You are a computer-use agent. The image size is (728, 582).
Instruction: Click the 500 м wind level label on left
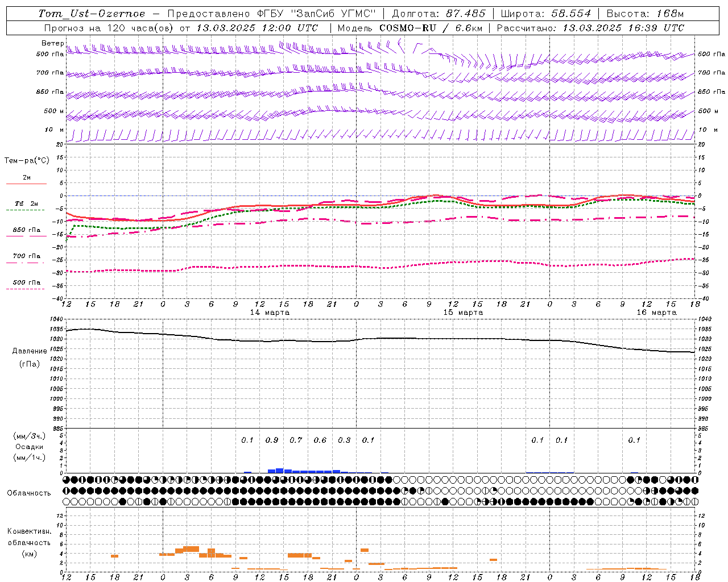click(x=53, y=111)
